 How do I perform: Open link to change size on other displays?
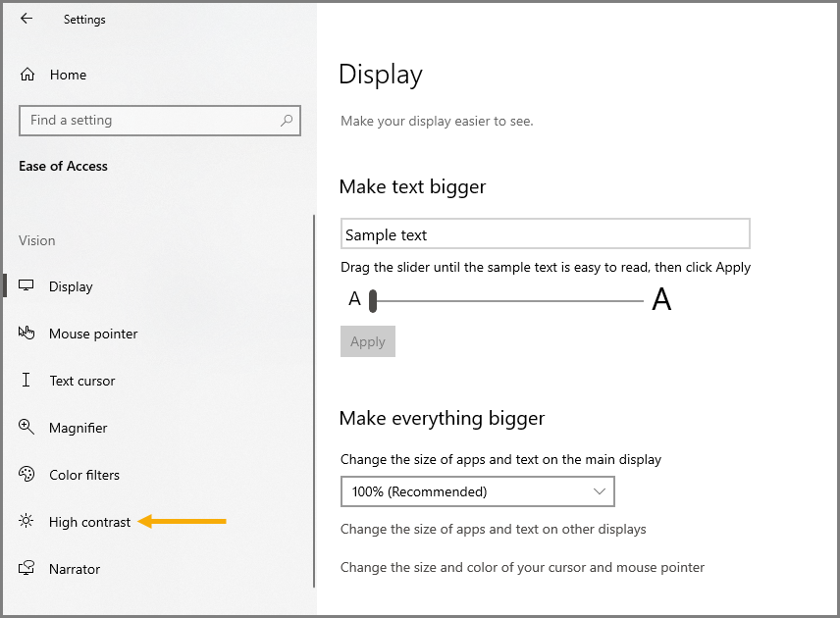pyautogui.click(x=493, y=529)
